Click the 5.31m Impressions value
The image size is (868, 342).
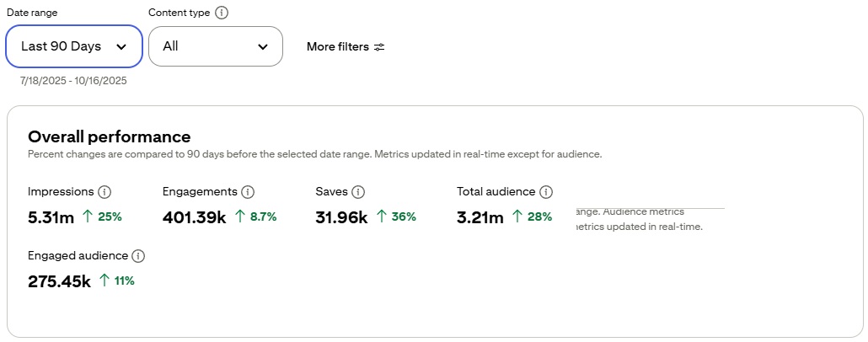51,217
